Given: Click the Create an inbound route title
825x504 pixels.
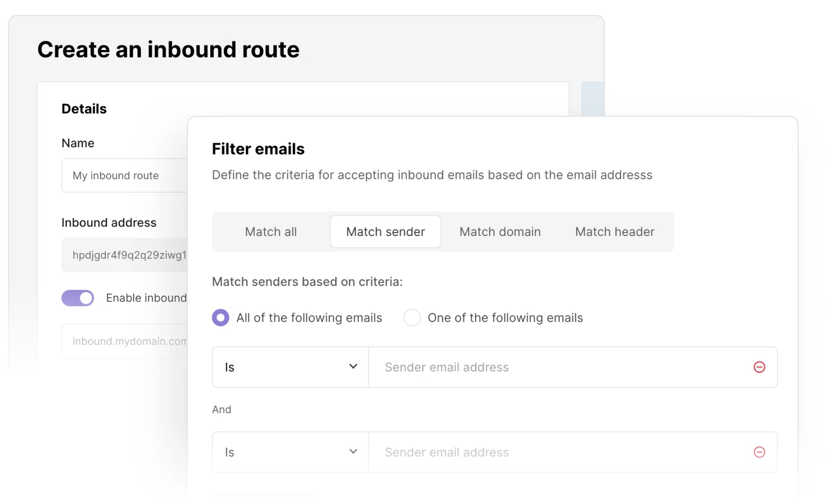Looking at the screenshot, I should pos(168,50).
